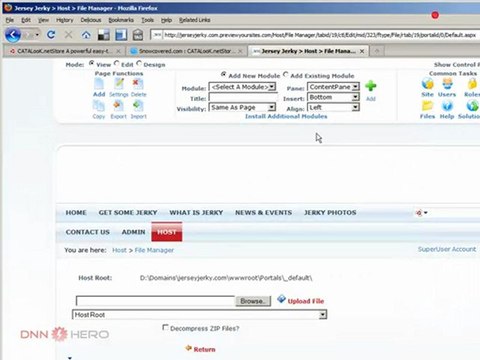Open the File menu

10,20
